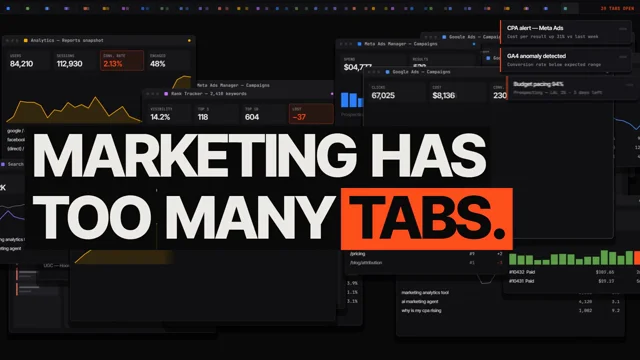Open the CPA alert — Meta Ads notification

[x=566, y=32]
